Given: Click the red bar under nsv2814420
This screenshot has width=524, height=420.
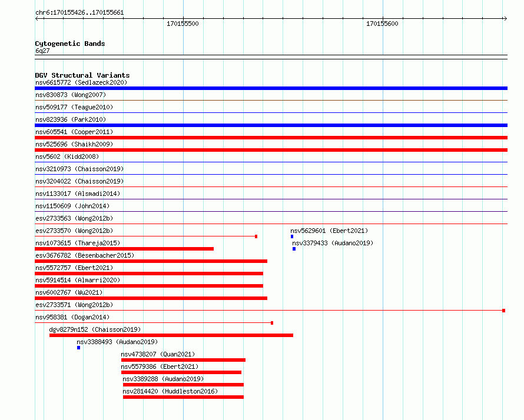Looking at the screenshot, I should point(184,397).
